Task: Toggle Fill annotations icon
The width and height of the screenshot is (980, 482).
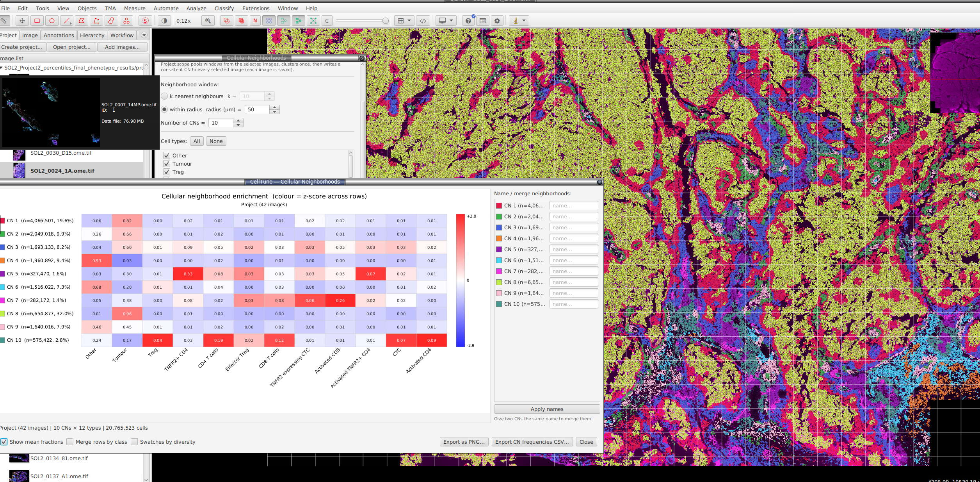Action: (x=241, y=21)
